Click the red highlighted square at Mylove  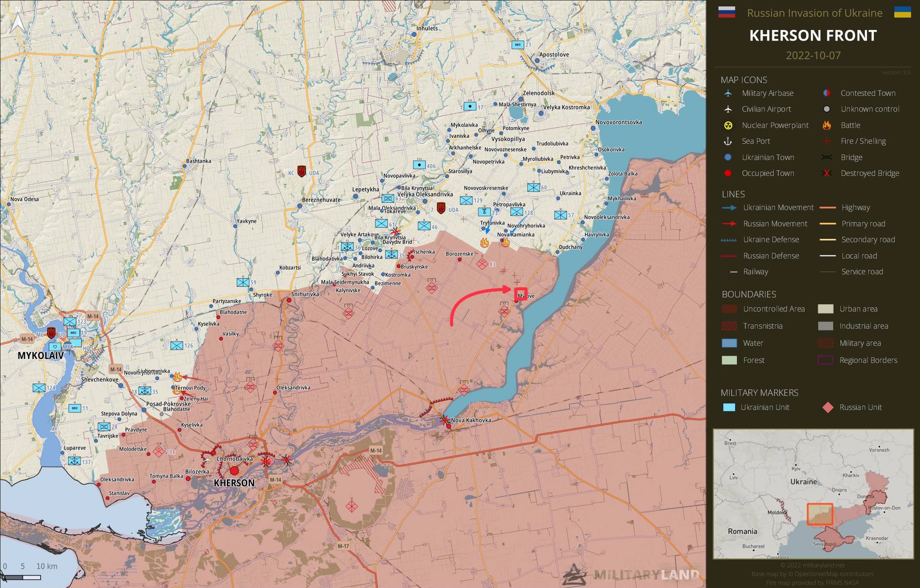[520, 294]
